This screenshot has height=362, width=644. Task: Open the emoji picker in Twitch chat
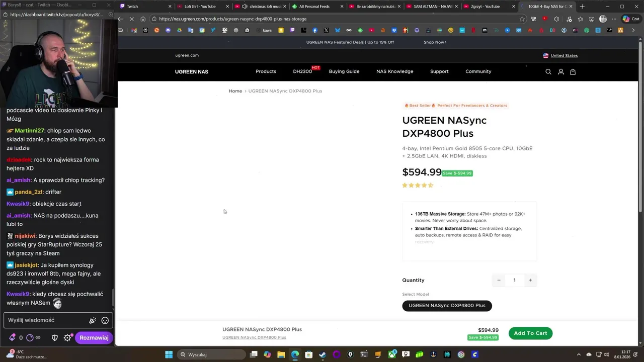coord(105,320)
